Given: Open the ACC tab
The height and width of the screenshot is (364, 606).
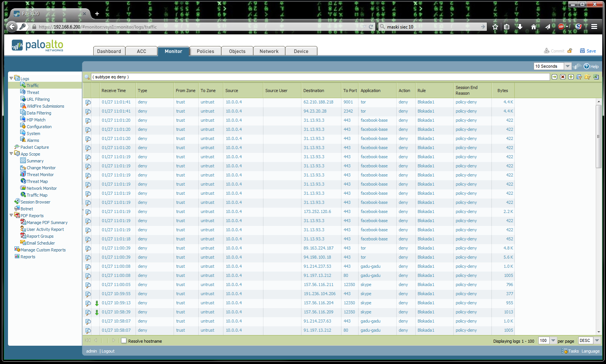Looking at the screenshot, I should coord(142,51).
